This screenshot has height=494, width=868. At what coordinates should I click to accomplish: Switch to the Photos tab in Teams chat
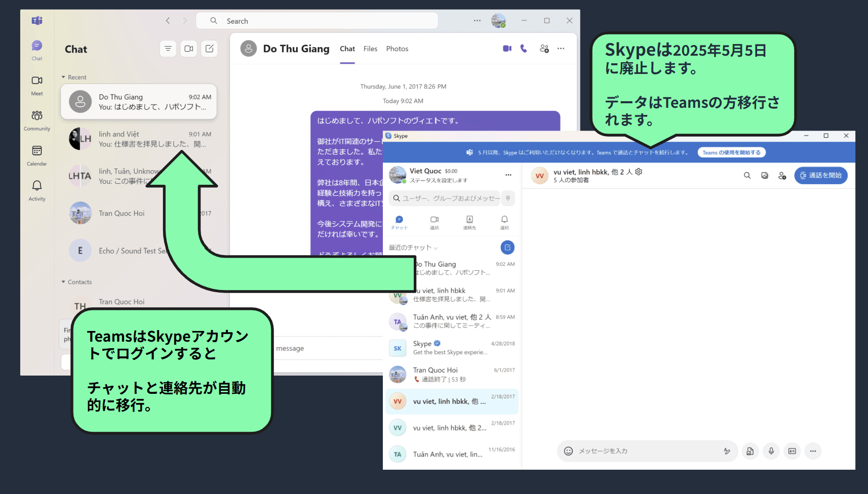tap(397, 49)
